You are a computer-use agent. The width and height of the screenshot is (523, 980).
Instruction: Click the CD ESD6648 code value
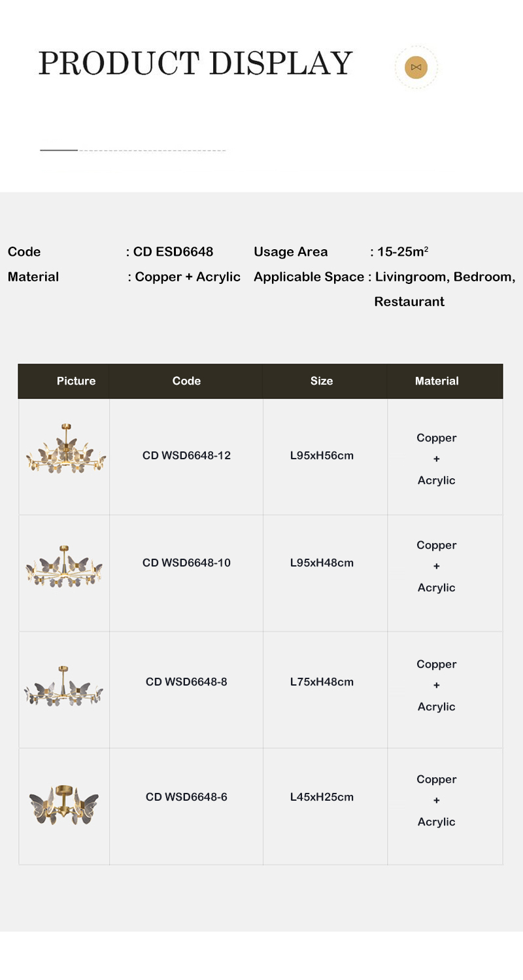[x=173, y=252]
